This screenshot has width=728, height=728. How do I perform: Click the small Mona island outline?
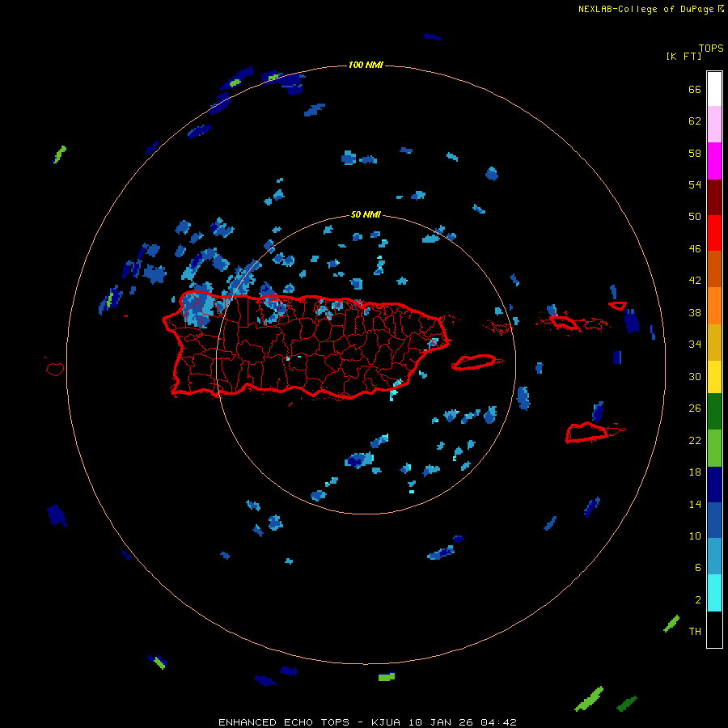pos(55,369)
